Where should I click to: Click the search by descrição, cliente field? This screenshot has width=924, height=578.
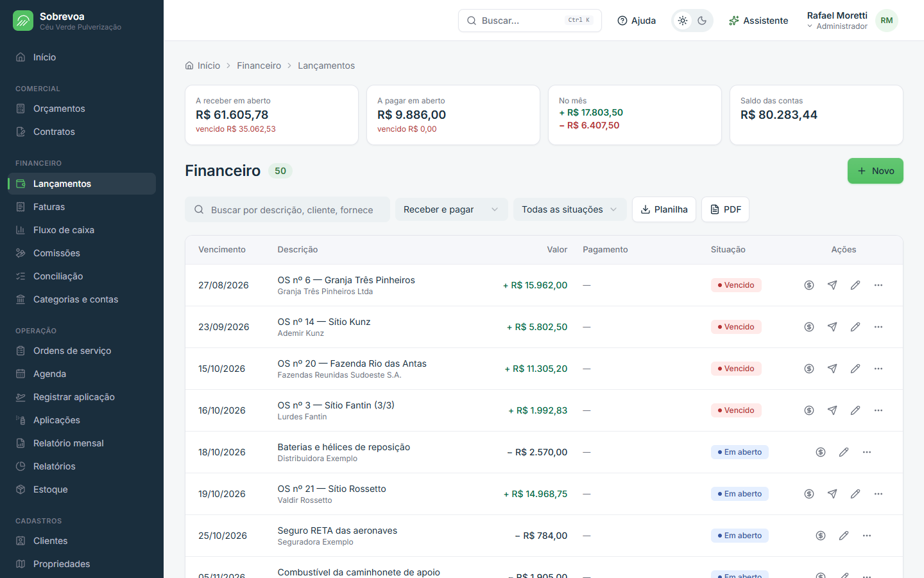click(287, 209)
